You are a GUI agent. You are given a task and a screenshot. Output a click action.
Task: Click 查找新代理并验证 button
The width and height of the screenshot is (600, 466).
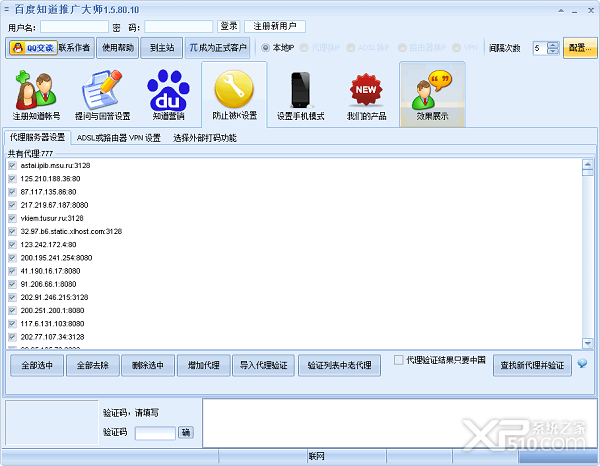click(532, 365)
